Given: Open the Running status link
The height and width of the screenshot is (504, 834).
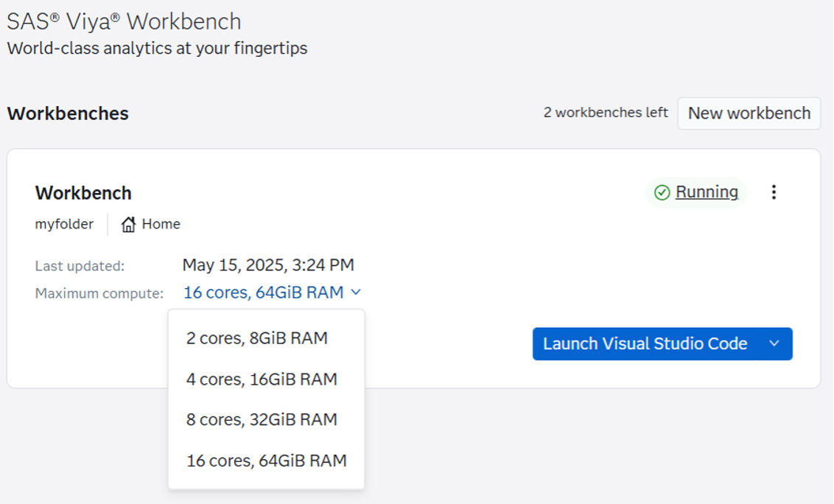Looking at the screenshot, I should coord(707,192).
